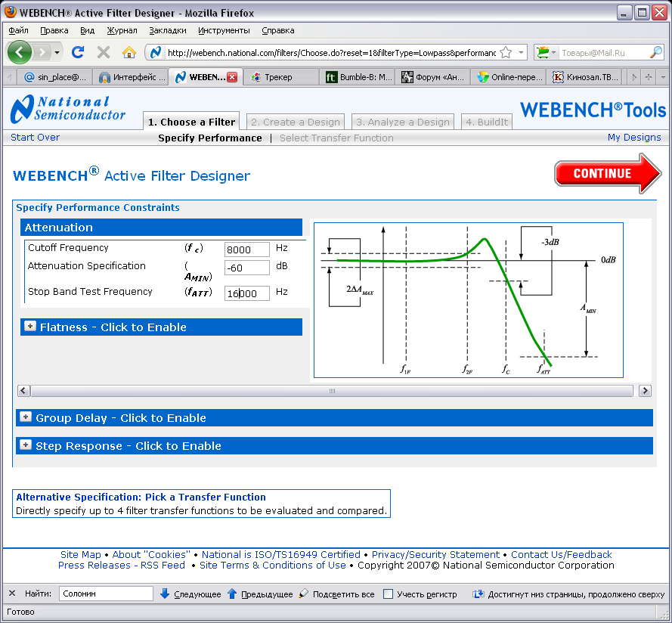Click the URL address field

tap(331, 53)
